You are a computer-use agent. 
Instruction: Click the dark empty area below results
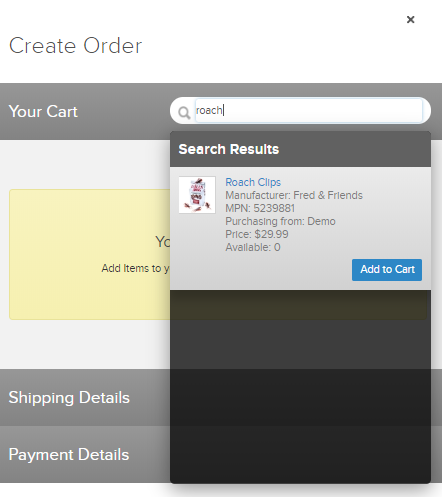300,387
